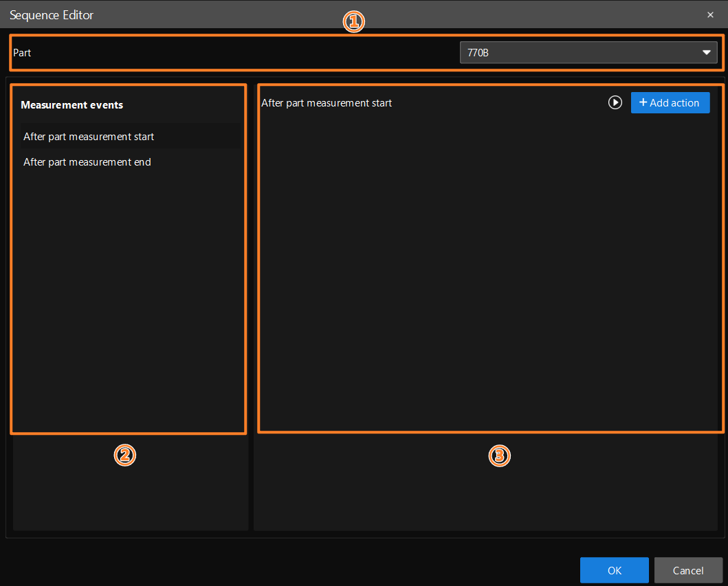Select the After part measurement end event
The width and height of the screenshot is (728, 586).
click(87, 161)
